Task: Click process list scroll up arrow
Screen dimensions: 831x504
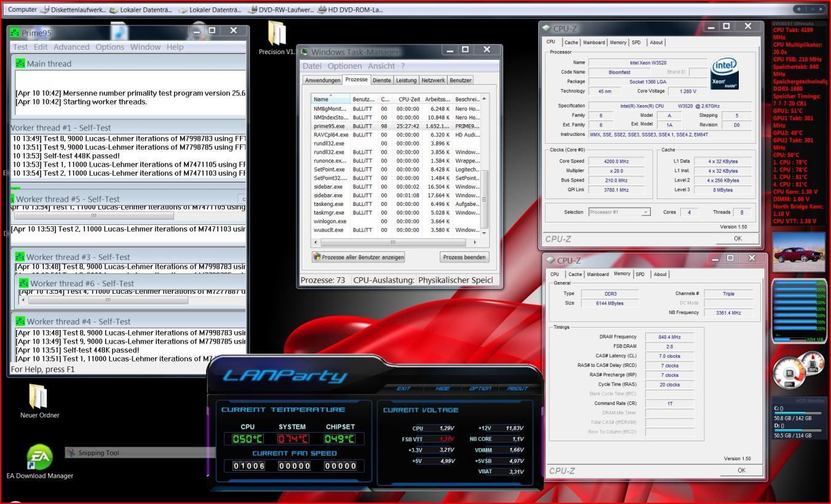Action: [484, 98]
